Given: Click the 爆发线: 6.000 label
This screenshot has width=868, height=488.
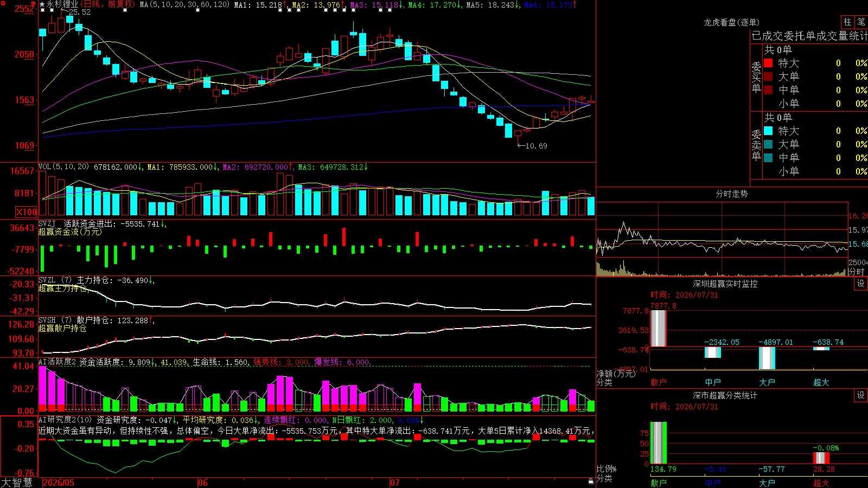Looking at the screenshot, I should pyautogui.click(x=342, y=362).
